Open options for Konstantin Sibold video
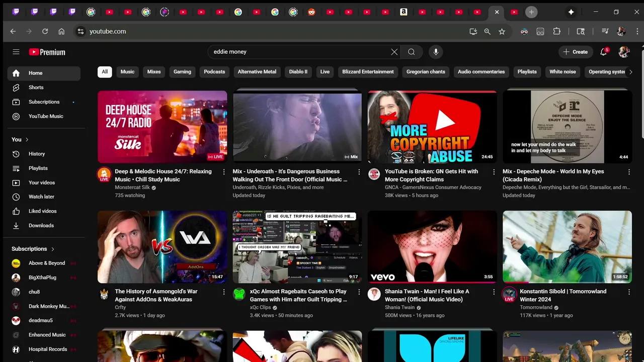 (629, 292)
